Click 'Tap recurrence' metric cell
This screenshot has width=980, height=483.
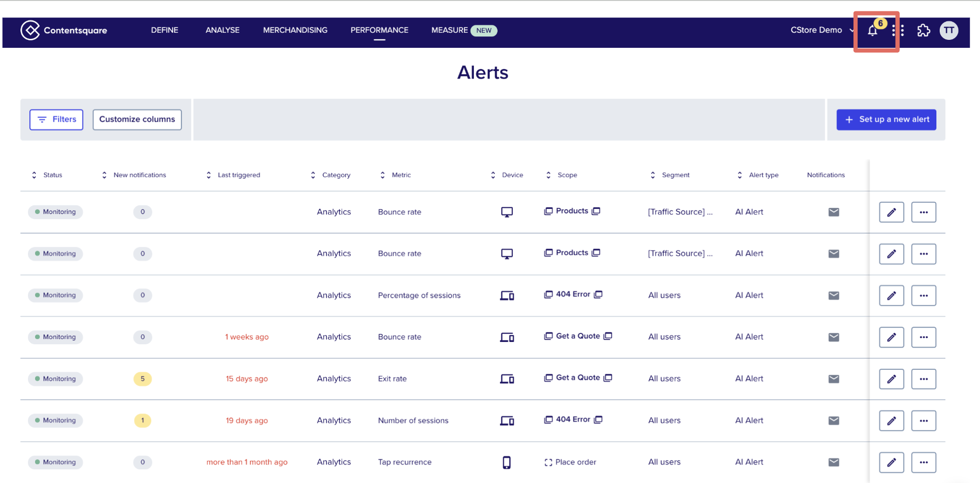(405, 462)
